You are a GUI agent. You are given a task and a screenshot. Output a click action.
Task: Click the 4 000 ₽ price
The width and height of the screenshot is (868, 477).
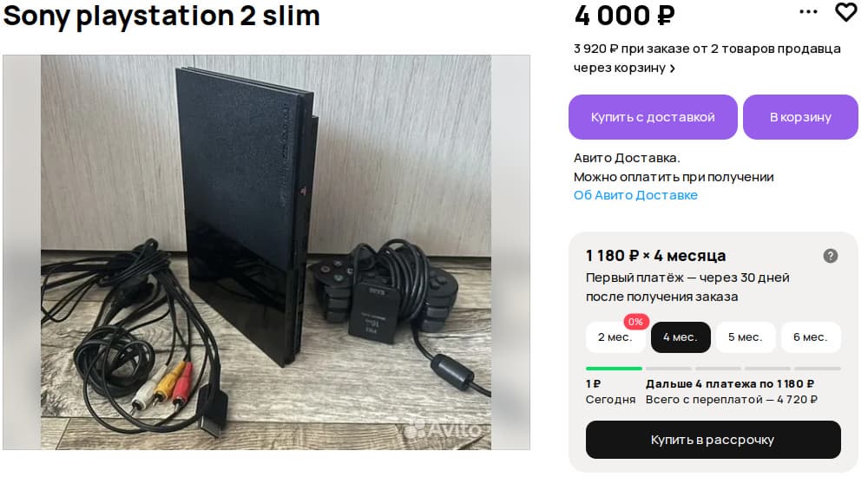coord(624,15)
